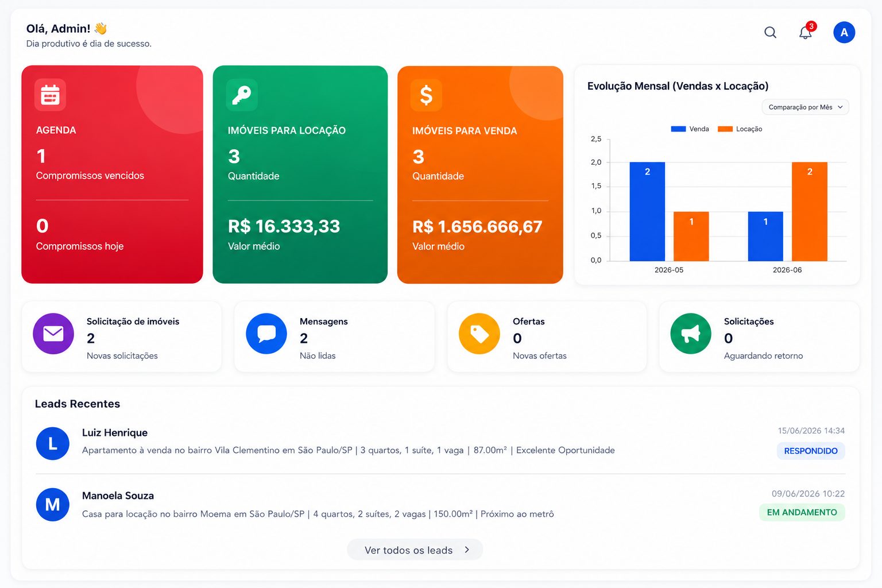Click Compromissos vencidos text
The image size is (882, 588).
coord(90,176)
